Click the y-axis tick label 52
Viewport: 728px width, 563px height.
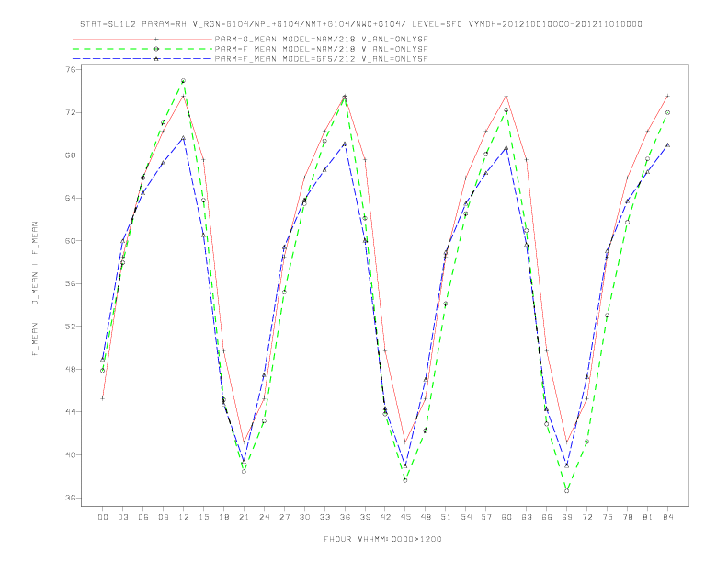pos(73,326)
